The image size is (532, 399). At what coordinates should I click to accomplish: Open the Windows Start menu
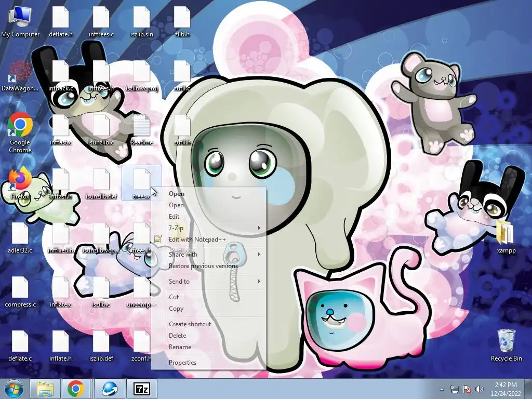[14, 389]
